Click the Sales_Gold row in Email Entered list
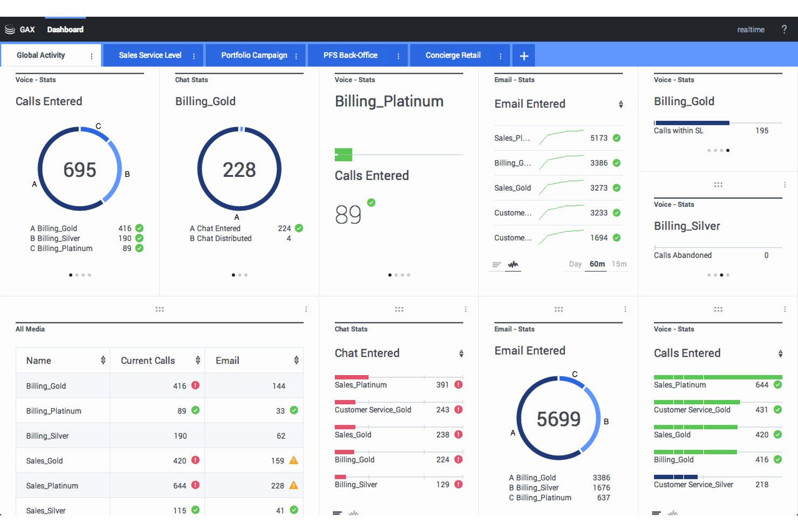Image resolution: width=798 pixels, height=532 pixels. 558,188
